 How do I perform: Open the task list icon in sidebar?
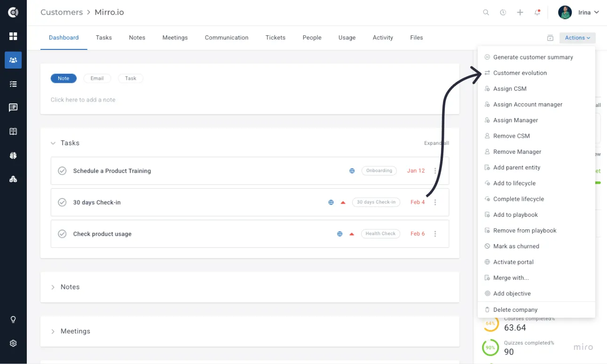(x=13, y=84)
